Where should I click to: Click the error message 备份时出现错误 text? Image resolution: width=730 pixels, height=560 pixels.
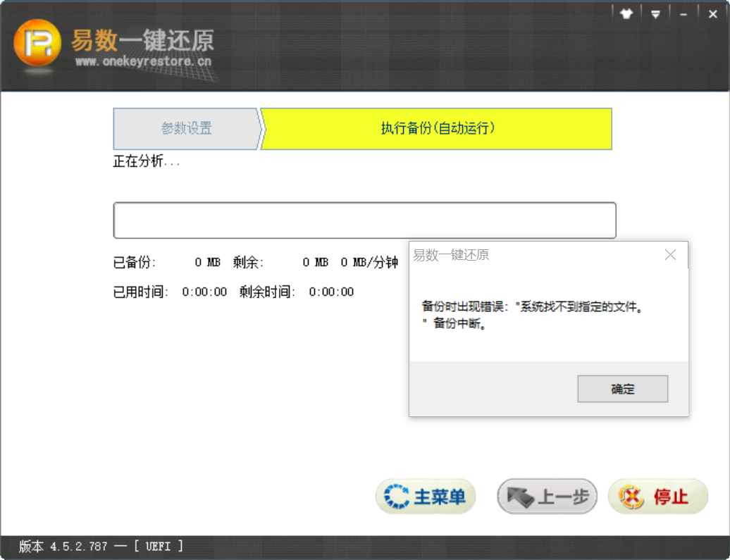(533, 314)
